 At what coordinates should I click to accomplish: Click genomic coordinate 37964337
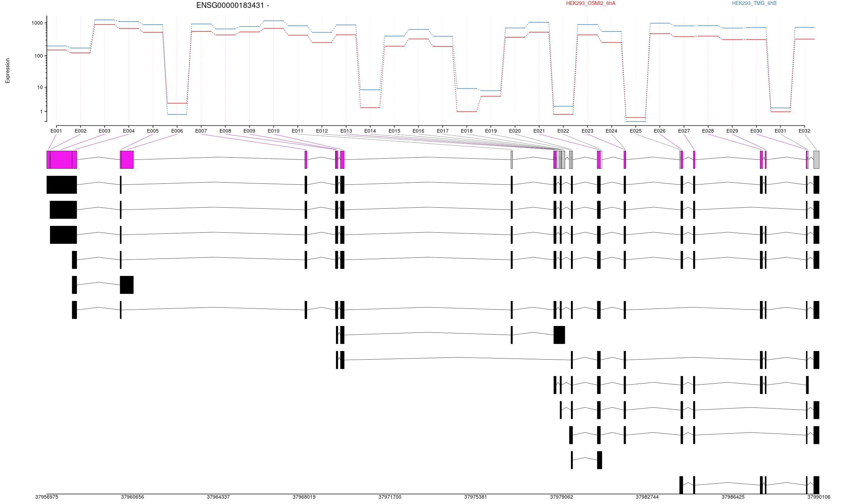[218, 497]
